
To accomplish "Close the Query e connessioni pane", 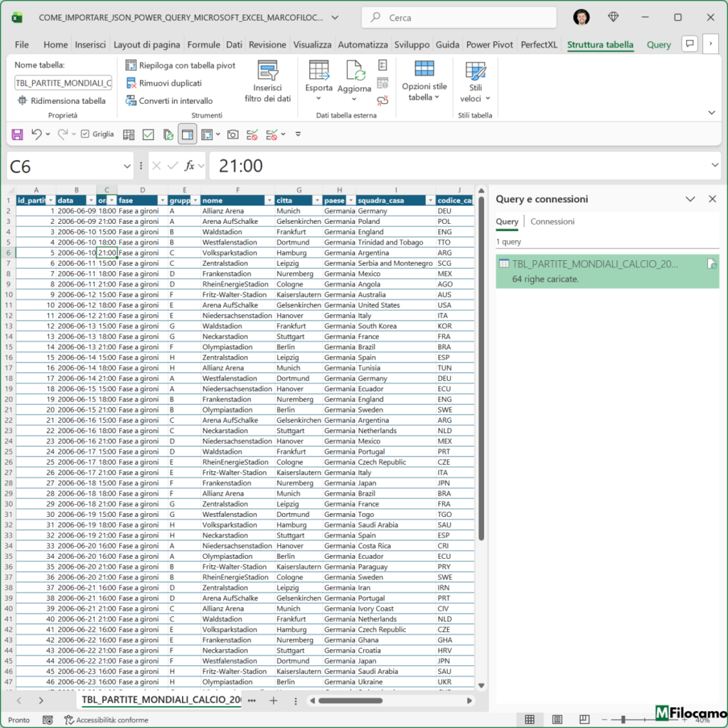I will point(712,199).
